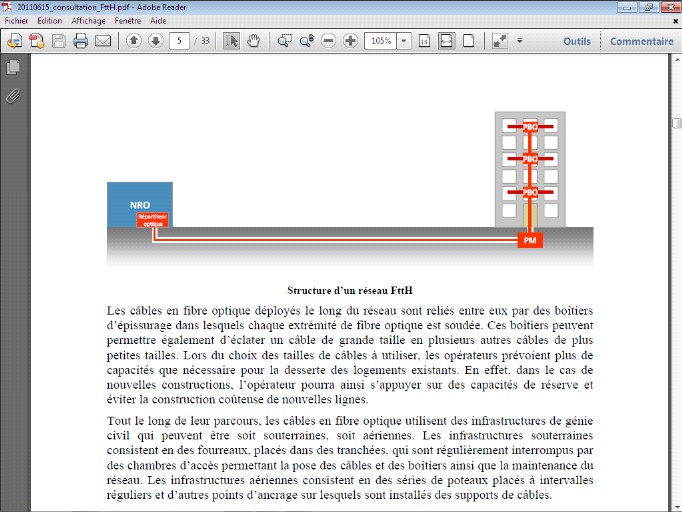Toggle fit width scrolling mode
Image resolution: width=682 pixels, height=512 pixels.
tap(447, 41)
